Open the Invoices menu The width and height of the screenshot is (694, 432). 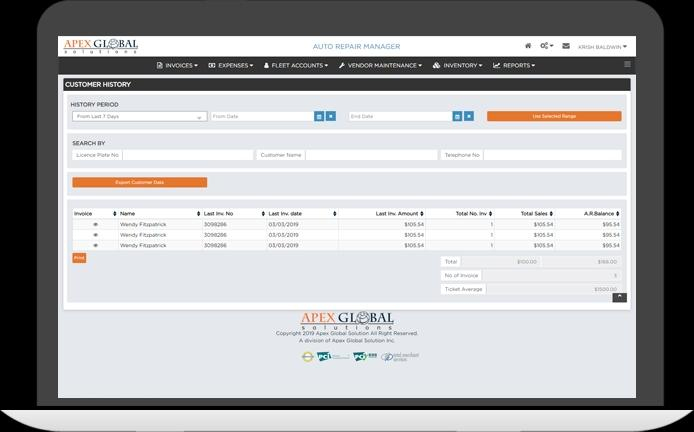point(177,66)
